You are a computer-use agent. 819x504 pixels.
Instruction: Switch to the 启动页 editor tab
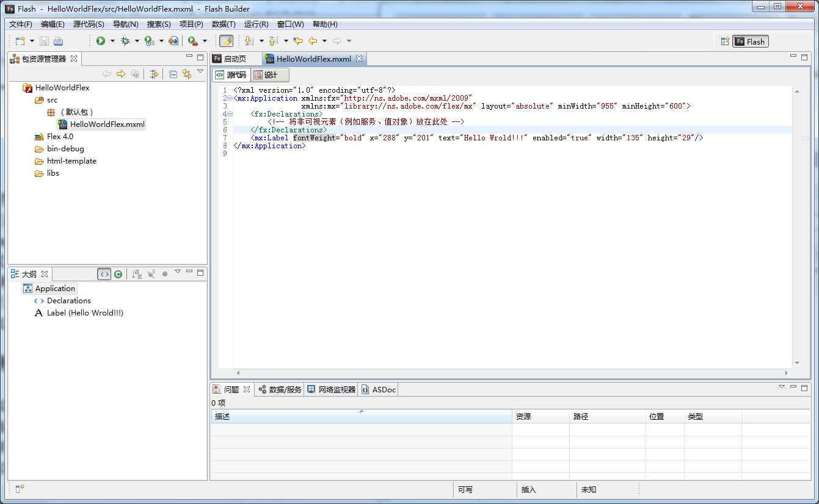(230, 59)
